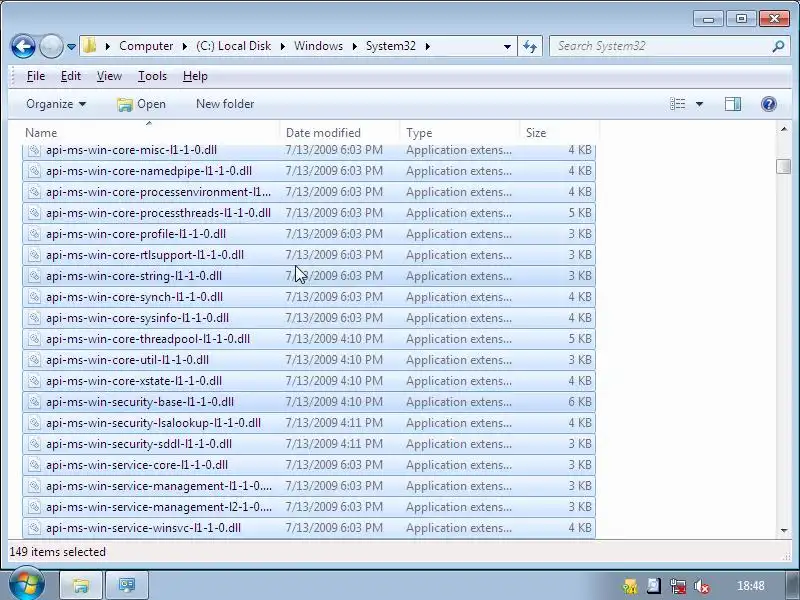This screenshot has width=800, height=600.
Task: Expand the arrow after Computer in the breadcrumb
Action: tap(185, 46)
